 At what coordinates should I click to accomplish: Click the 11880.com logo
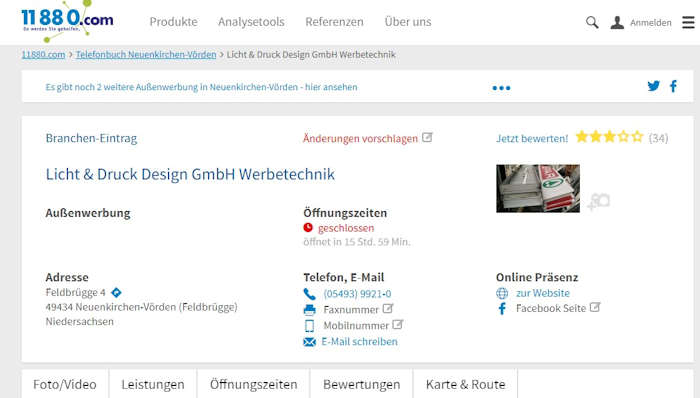coord(67,20)
